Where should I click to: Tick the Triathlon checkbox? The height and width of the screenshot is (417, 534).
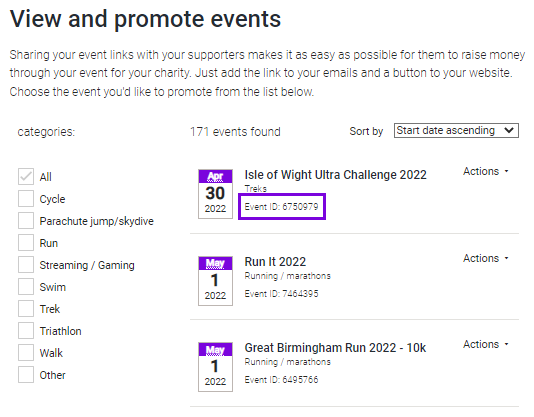pos(26,330)
